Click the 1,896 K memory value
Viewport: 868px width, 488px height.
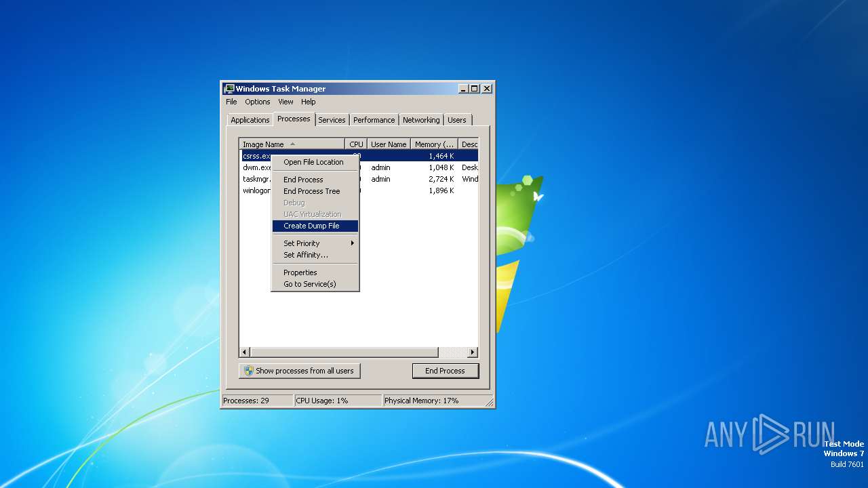(441, 190)
